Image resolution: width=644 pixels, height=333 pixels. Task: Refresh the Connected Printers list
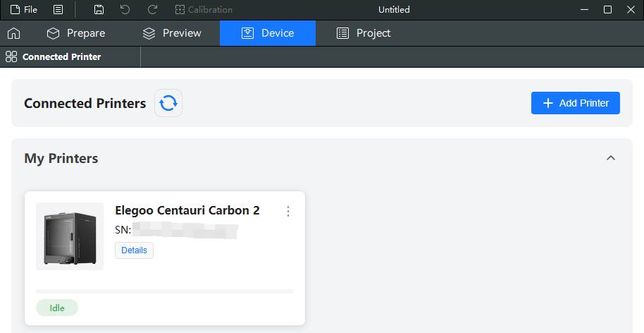point(168,103)
